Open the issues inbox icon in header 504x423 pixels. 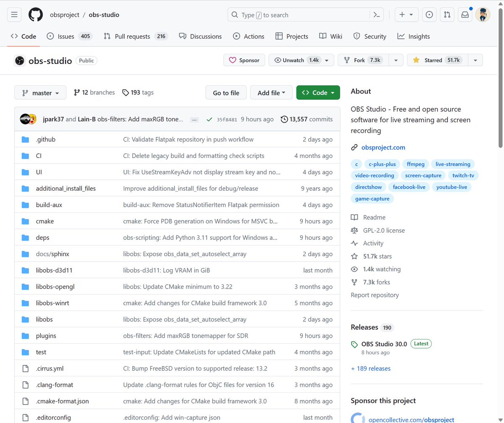click(429, 15)
